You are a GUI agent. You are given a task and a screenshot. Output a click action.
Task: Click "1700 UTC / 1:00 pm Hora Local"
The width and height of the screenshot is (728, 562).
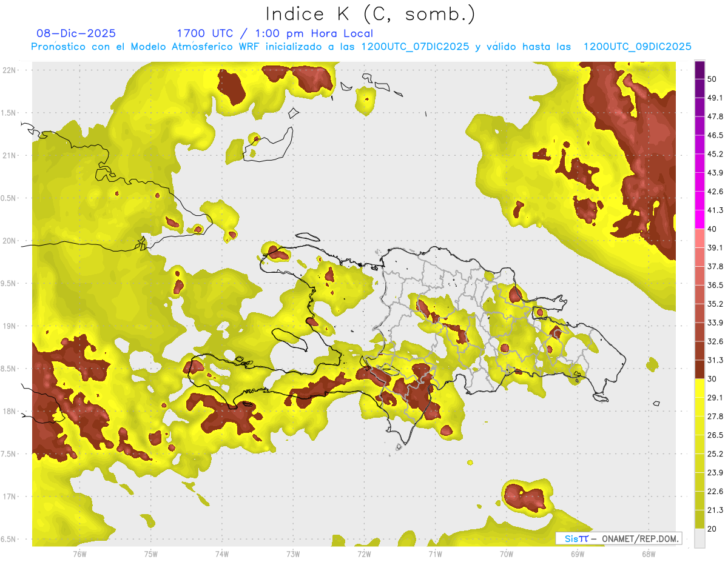click(x=275, y=33)
